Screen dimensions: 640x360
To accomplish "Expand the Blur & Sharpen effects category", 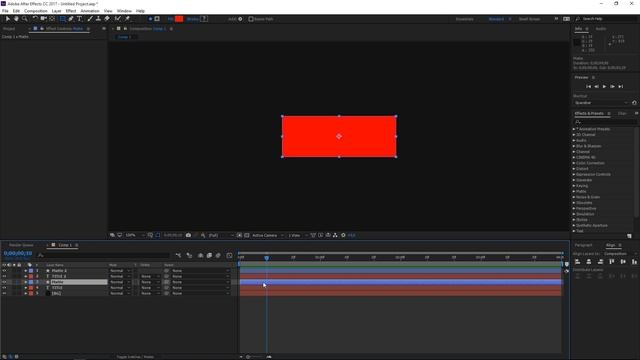I will [x=574, y=146].
